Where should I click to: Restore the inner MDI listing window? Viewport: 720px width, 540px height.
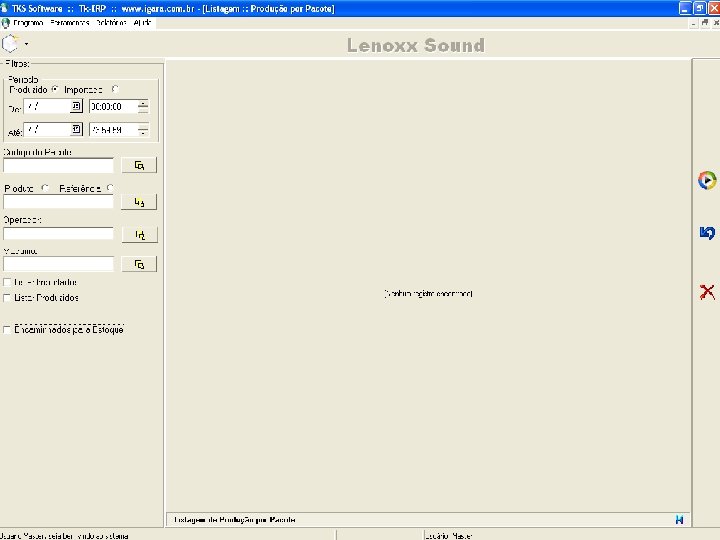[x=705, y=22]
